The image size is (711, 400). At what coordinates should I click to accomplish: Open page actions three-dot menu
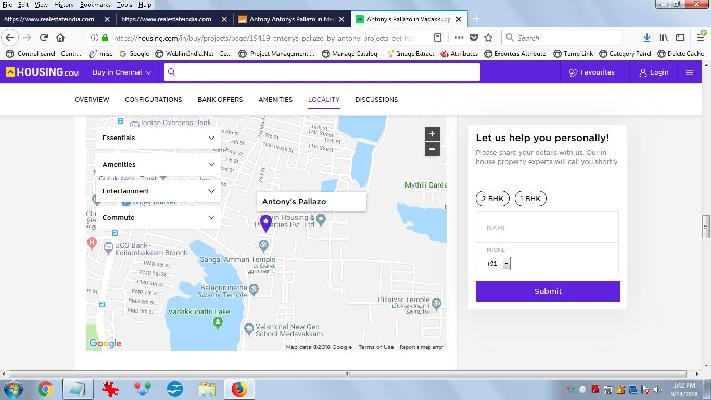point(459,38)
